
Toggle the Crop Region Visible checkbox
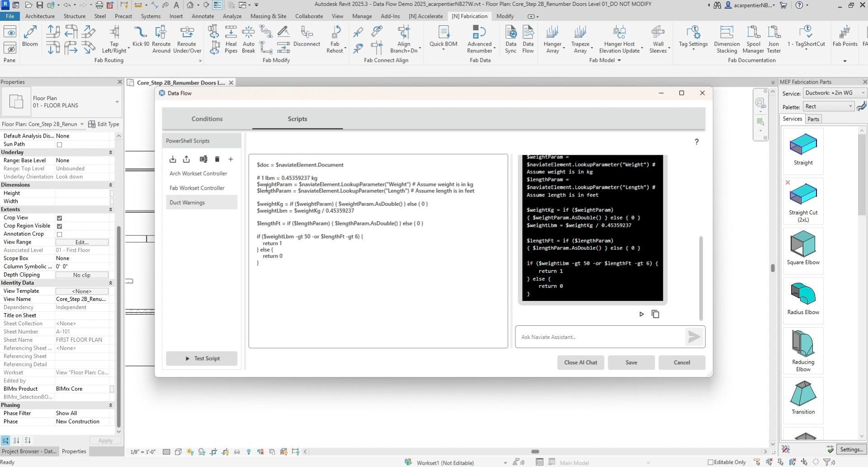pyautogui.click(x=59, y=226)
